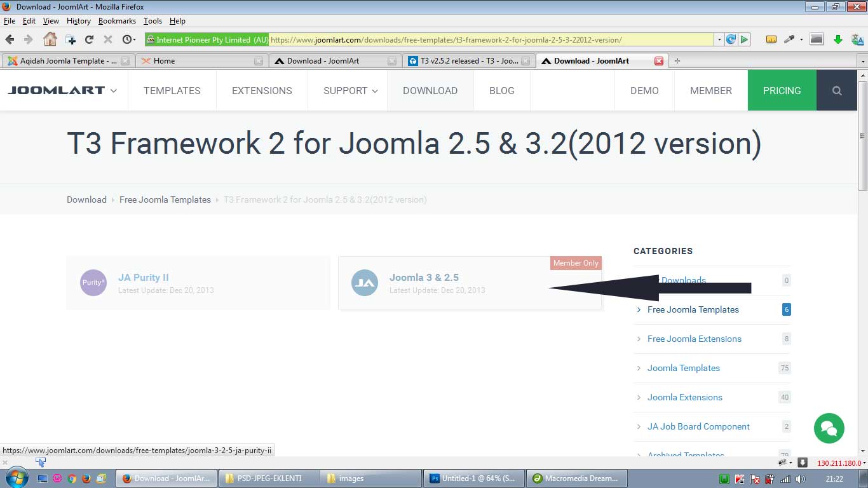Open the PSD-JPEG-EKLENTI folder in taskbar
The height and width of the screenshot is (488, 868).
[269, 478]
